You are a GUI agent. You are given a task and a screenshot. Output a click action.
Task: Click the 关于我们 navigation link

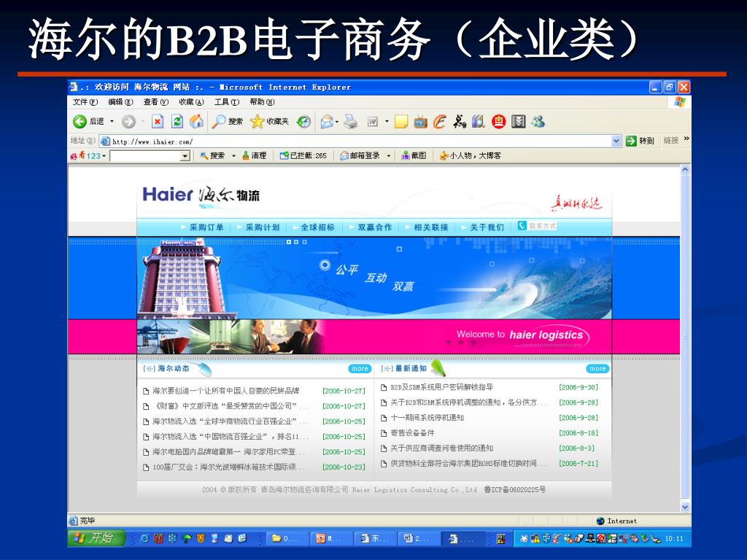coord(487,227)
